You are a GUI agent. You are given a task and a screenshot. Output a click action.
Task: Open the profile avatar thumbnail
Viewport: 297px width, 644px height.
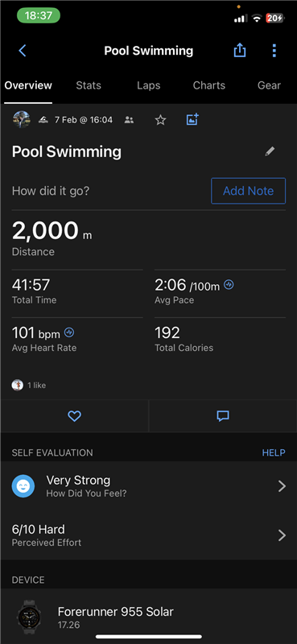pyautogui.click(x=22, y=119)
